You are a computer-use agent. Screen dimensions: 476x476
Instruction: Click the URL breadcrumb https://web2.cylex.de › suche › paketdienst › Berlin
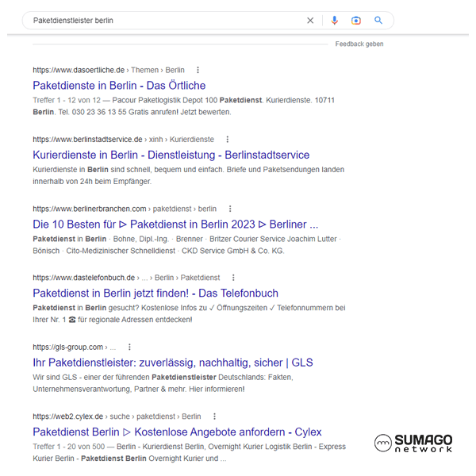coord(117,416)
